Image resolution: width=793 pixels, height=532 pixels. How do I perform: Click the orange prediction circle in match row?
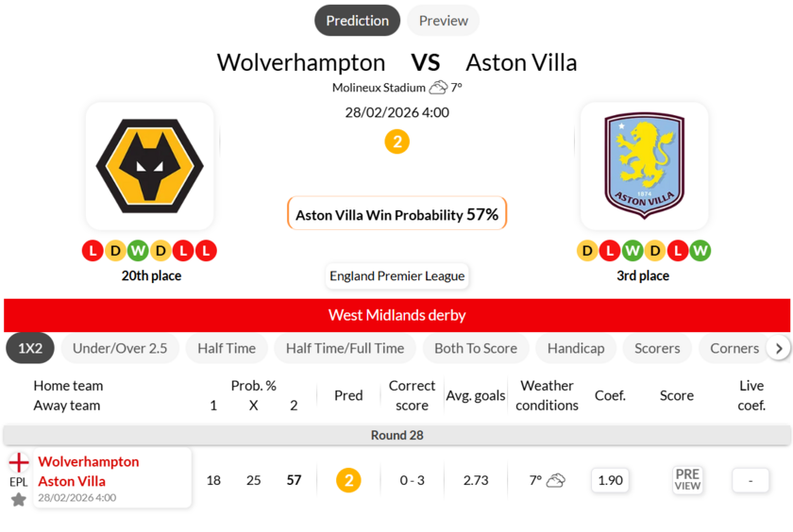coord(348,480)
